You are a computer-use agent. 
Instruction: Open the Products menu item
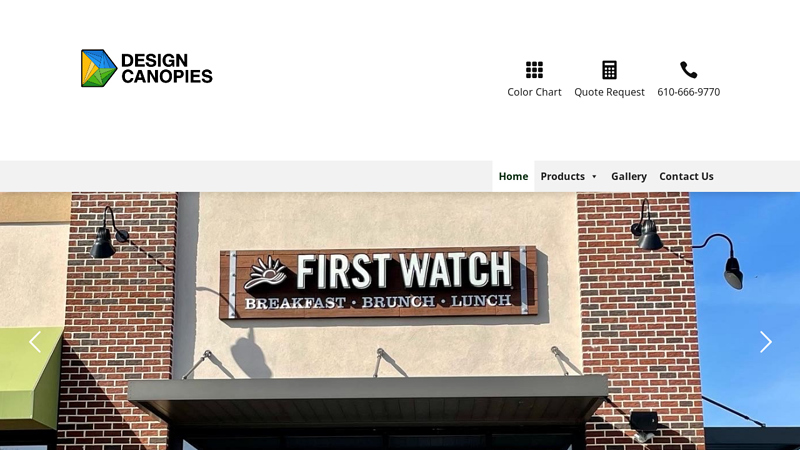tap(563, 176)
